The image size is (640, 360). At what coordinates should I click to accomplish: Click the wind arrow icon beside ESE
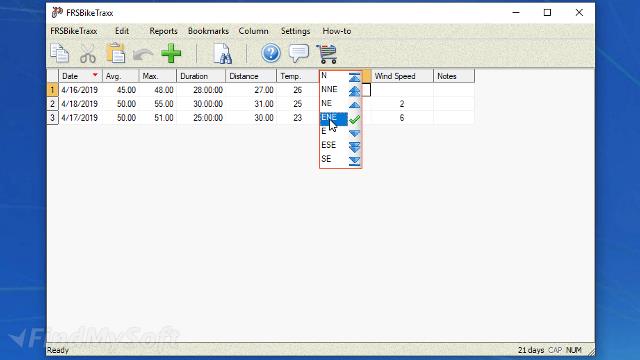coord(354,147)
